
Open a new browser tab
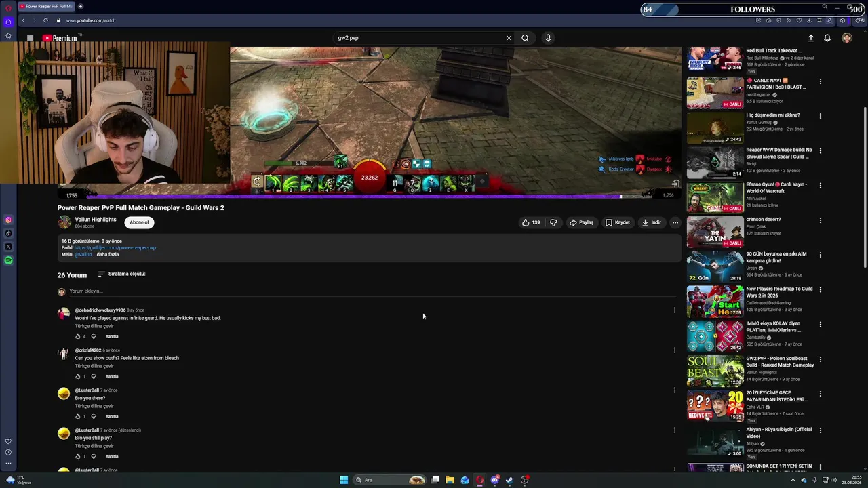coord(81,6)
